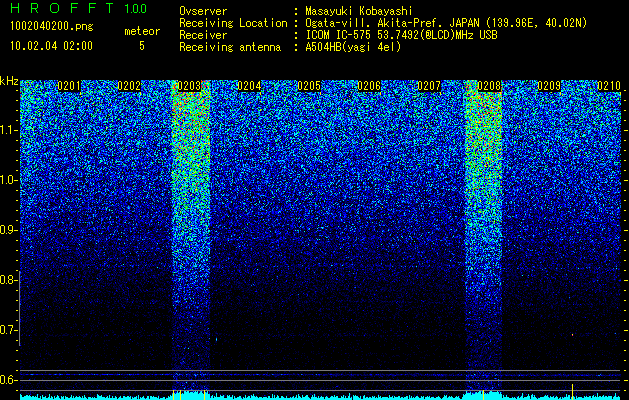The width and height of the screenshot is (629, 400).
Task: Click the 0204 time marker label
Action: 249,86
